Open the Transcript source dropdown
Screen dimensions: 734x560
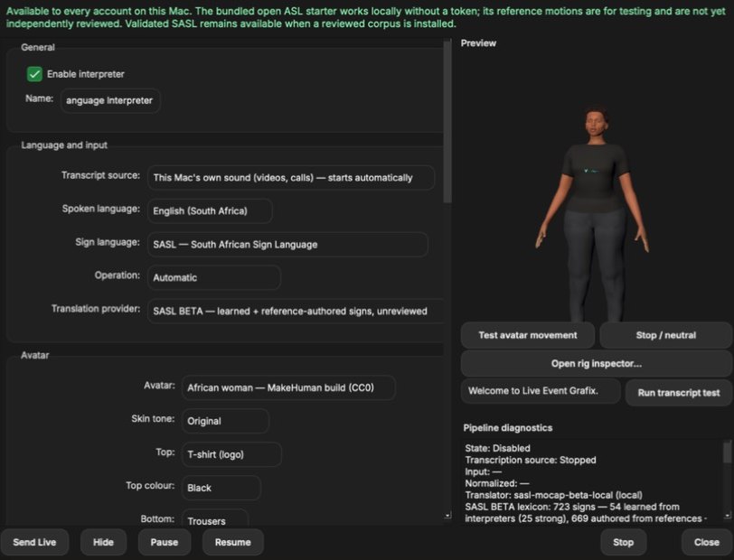coord(291,178)
